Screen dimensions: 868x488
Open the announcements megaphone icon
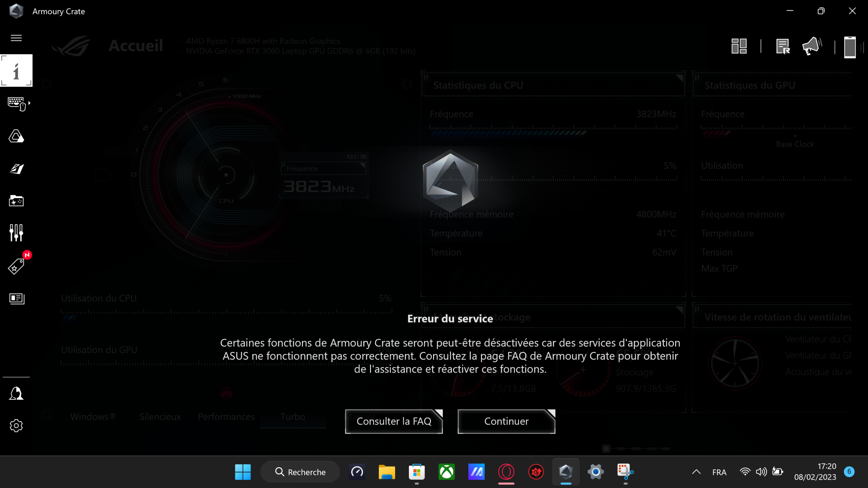pyautogui.click(x=812, y=46)
